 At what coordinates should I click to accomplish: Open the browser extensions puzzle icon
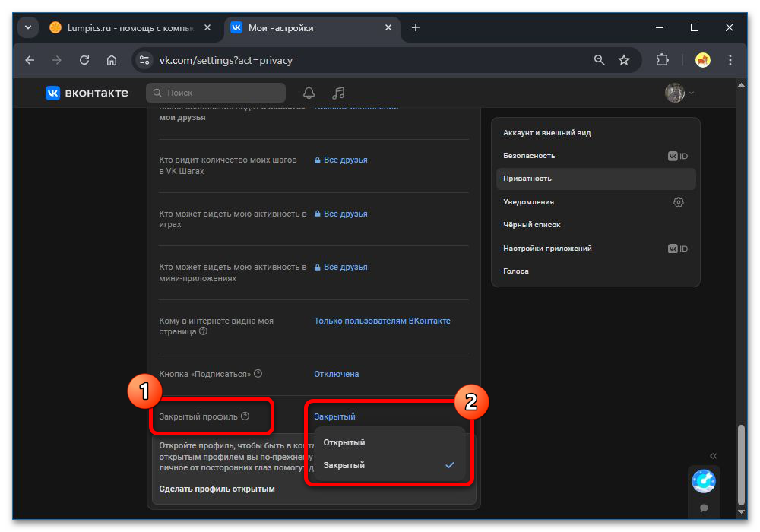[662, 60]
